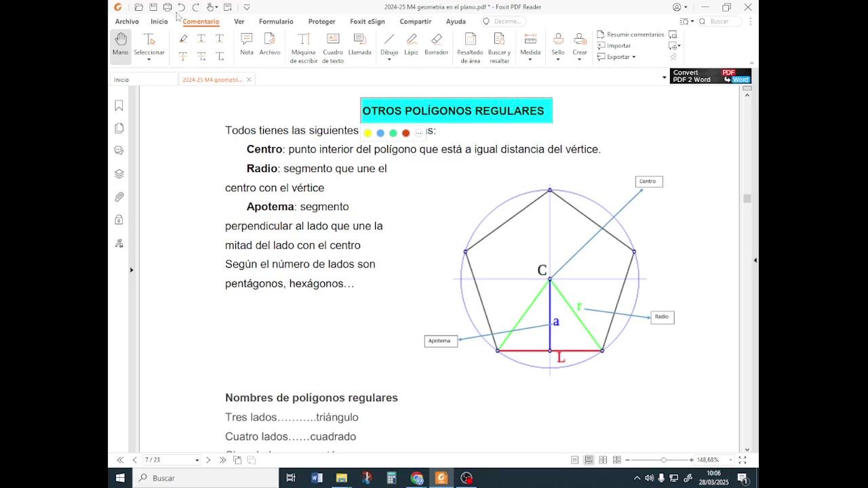Screen dimensions: 868x488
Task: Toggle continuous page view mode
Action: tap(589, 460)
